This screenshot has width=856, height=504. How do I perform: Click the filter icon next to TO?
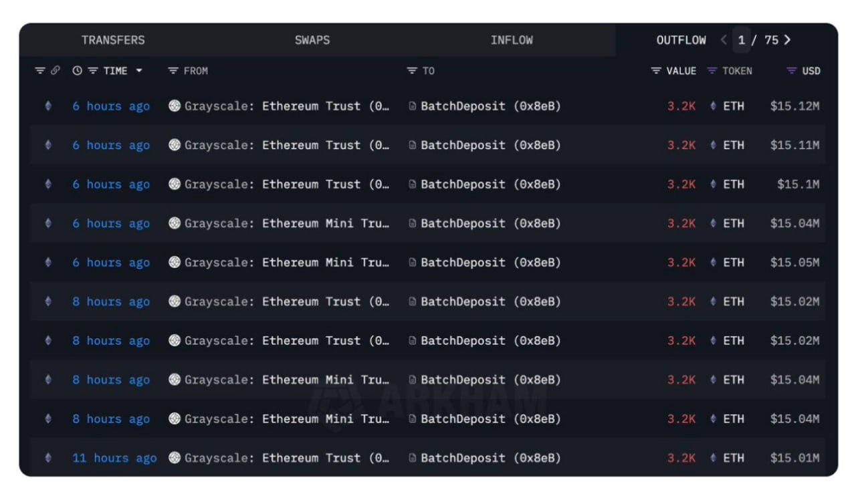point(412,71)
